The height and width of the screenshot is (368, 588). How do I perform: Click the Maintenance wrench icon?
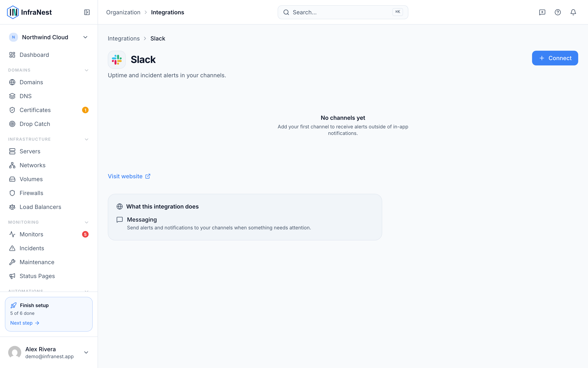click(x=12, y=262)
